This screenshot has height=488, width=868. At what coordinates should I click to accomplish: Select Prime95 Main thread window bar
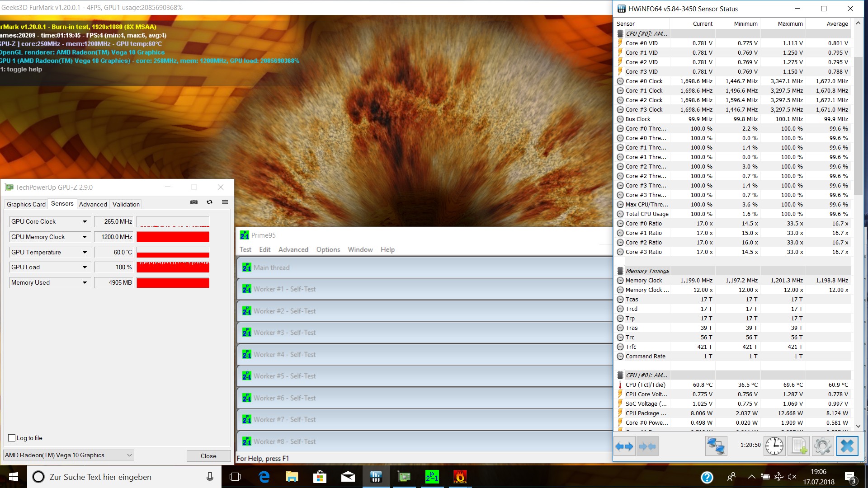[425, 267]
